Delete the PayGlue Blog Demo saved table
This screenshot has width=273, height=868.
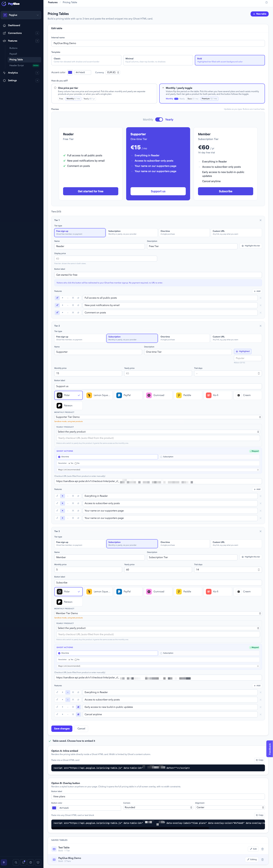(x=262, y=859)
